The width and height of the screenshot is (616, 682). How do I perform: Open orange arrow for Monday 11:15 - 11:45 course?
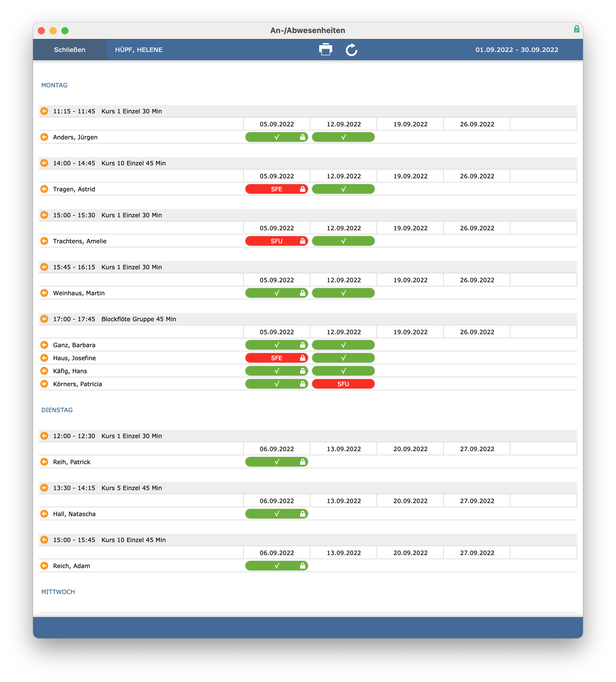tap(44, 111)
